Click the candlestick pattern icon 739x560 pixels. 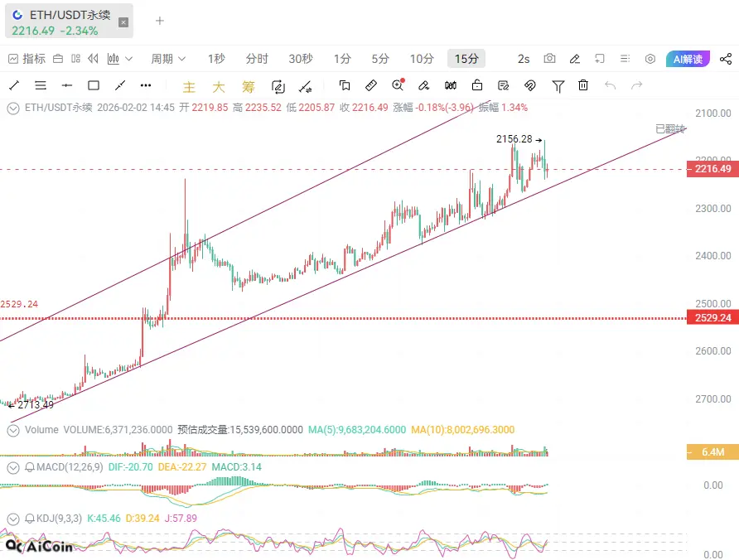point(451,85)
